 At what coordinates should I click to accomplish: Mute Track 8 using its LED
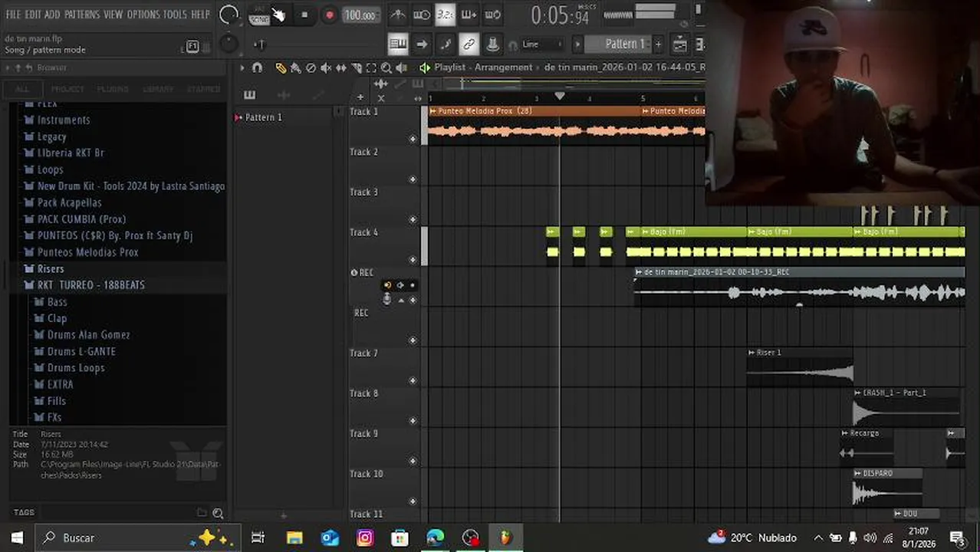pyautogui.click(x=413, y=421)
